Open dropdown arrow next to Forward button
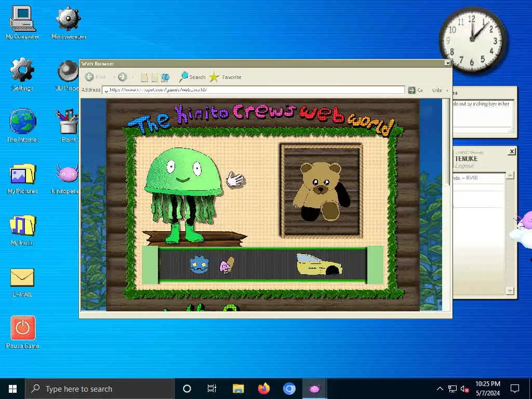532x399 pixels. pos(133,77)
